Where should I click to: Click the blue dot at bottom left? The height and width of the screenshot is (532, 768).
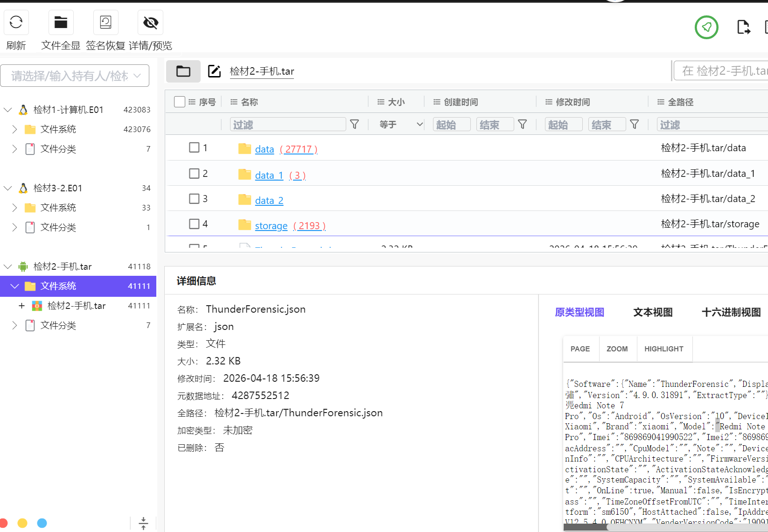click(42, 523)
